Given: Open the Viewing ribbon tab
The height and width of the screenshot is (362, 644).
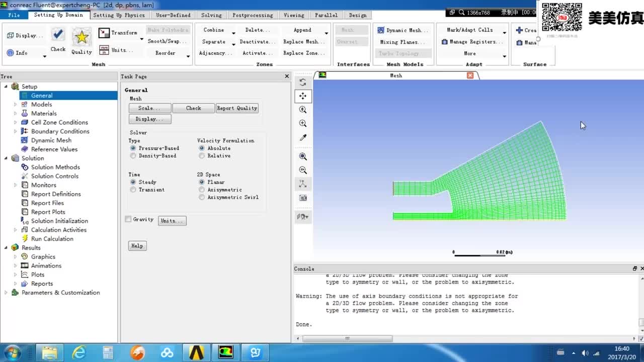Looking at the screenshot, I should point(294,15).
